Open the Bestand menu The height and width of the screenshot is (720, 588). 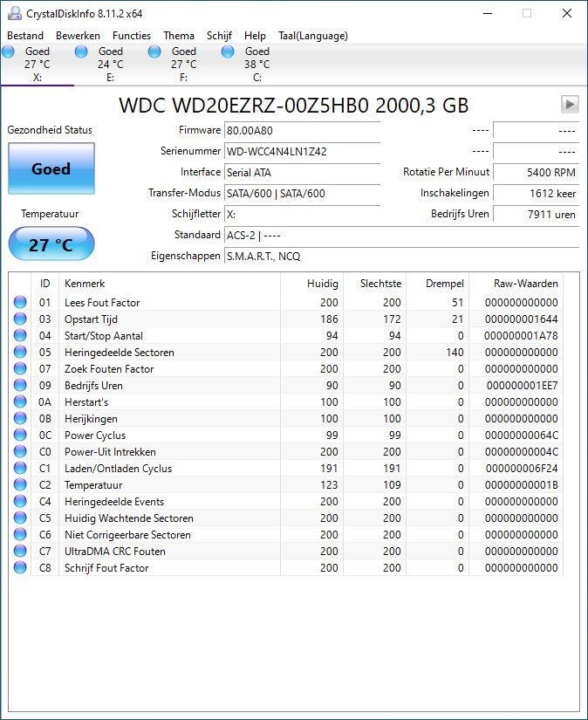[x=25, y=36]
